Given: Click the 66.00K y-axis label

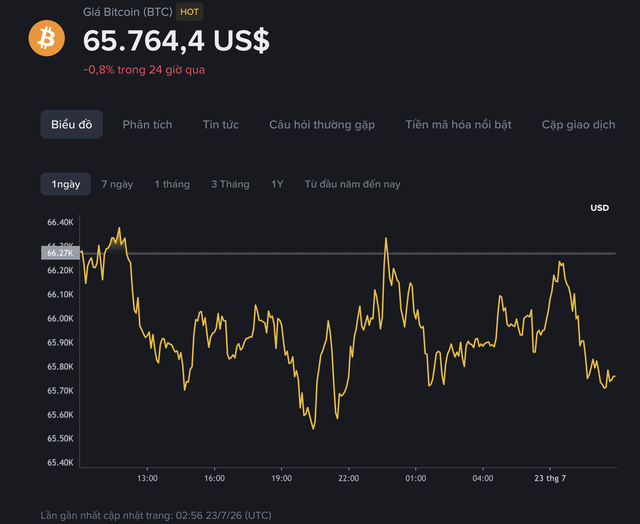Looking at the screenshot, I should (60, 319).
